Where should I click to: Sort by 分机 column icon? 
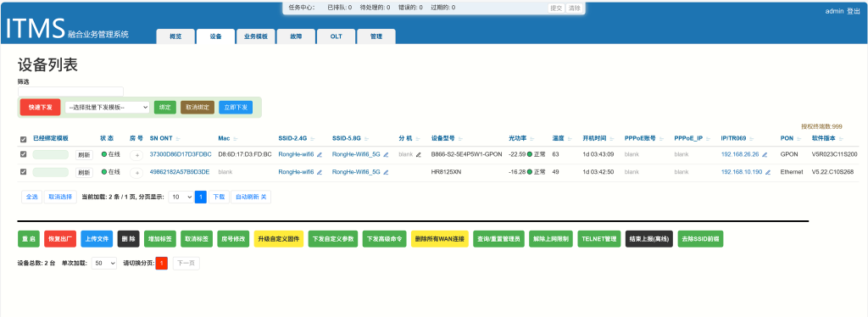[x=417, y=138]
